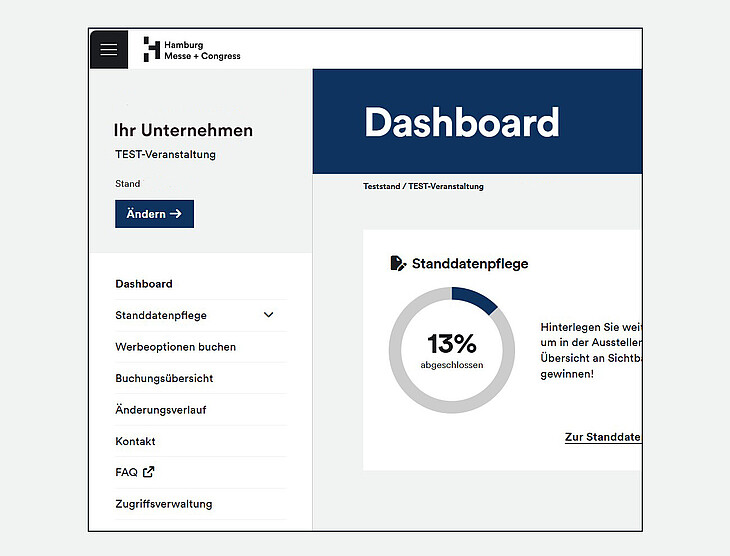
Task: Click the external link icon beside FAQ
Action: point(149,472)
